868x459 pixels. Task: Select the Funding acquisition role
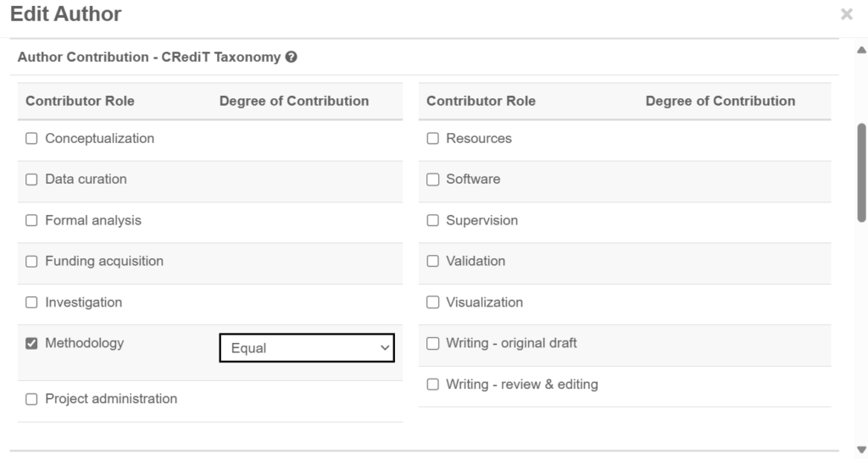tap(31, 261)
